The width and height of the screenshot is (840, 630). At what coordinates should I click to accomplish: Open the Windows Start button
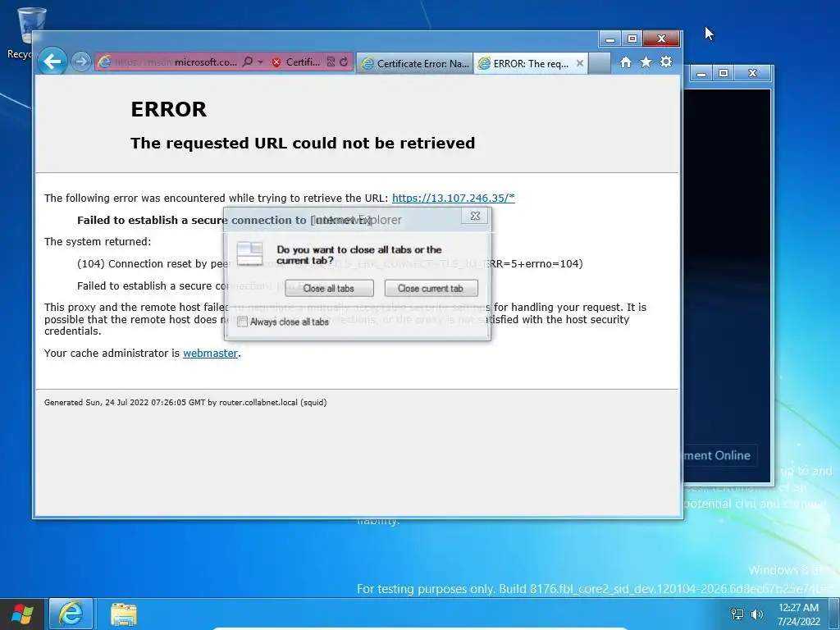(22, 614)
